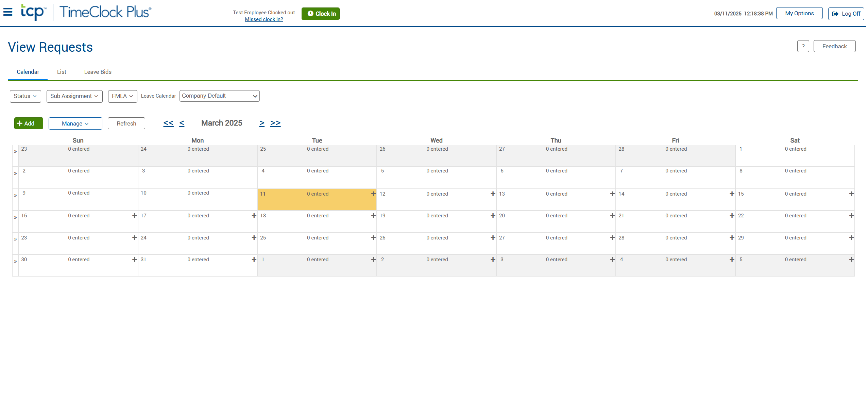Click the plus icon on March 11

pos(373,194)
